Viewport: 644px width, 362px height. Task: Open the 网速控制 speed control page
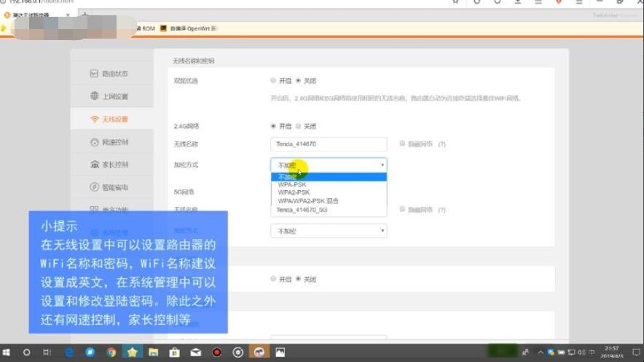pos(109,143)
